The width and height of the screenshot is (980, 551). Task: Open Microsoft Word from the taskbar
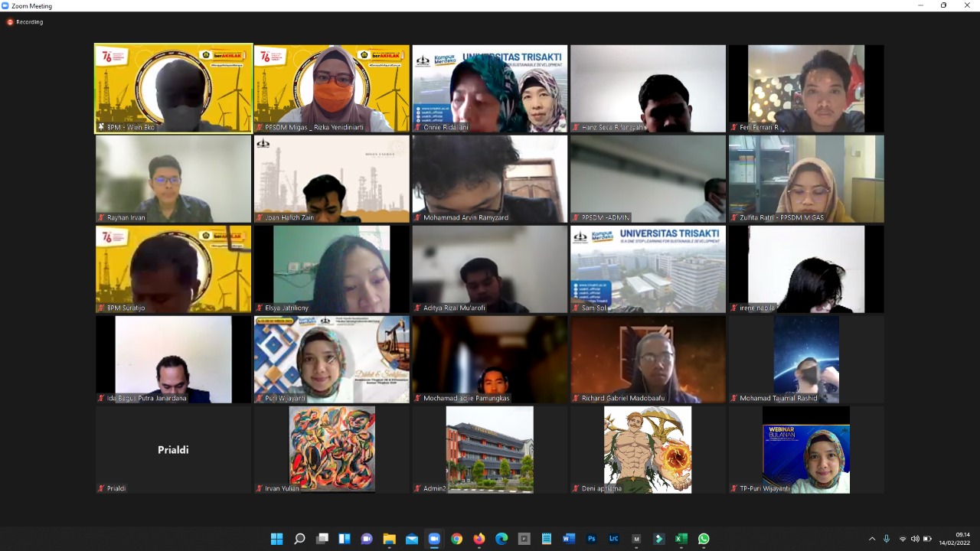pos(569,539)
